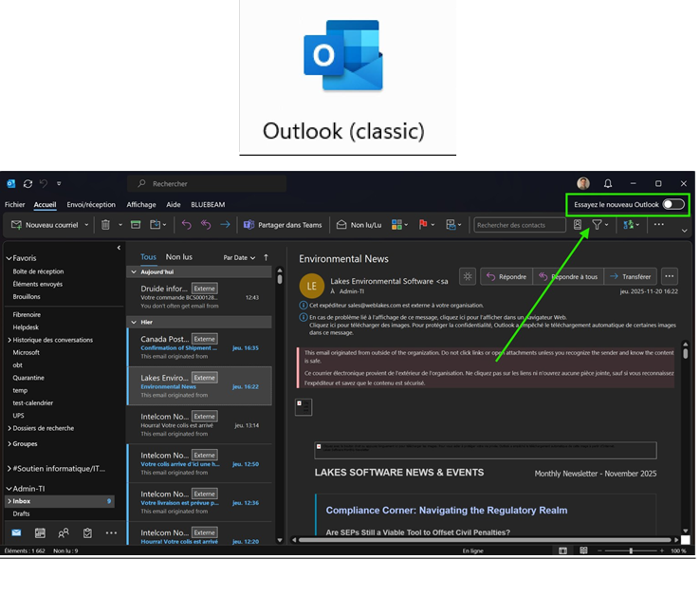Screen dimensions: 700x597
Task: Click the Delete trash icon
Action: [x=105, y=225]
